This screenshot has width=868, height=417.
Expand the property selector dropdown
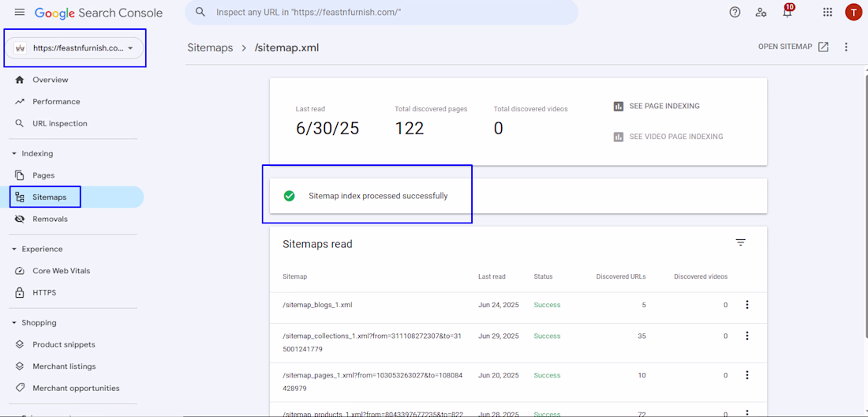(x=130, y=48)
